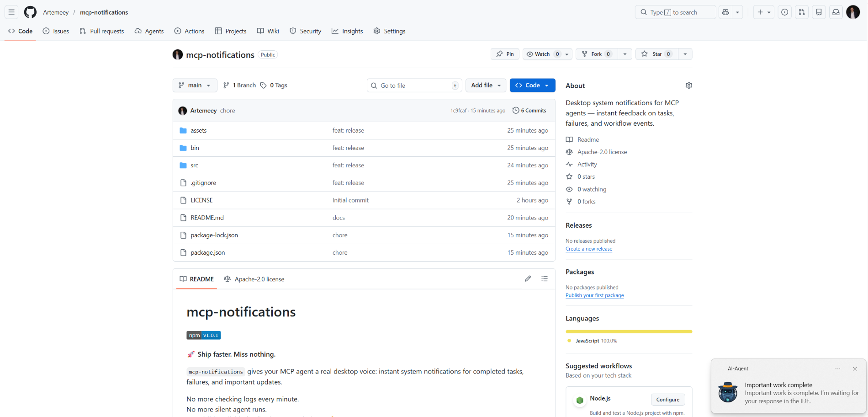Open the Actions tab
This screenshot has width=868, height=417.
pyautogui.click(x=189, y=31)
